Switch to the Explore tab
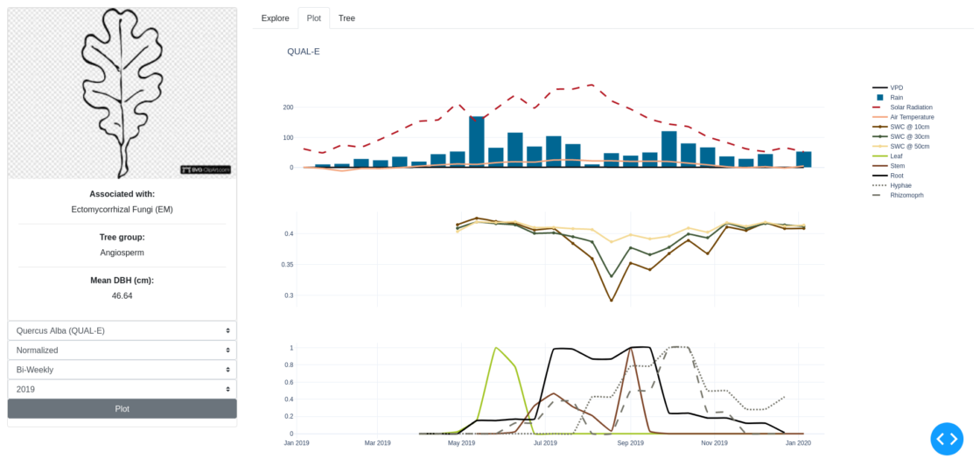Screen dimensions: 980x458 (x=275, y=18)
